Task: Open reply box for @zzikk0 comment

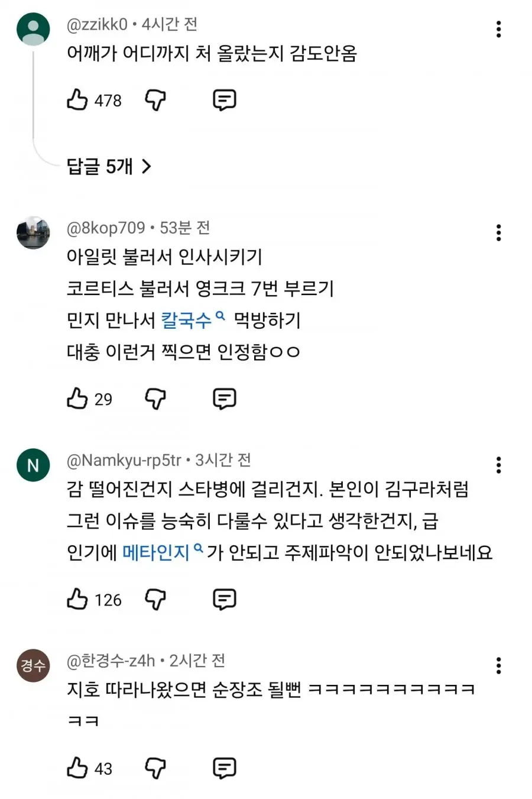Action: point(224,100)
